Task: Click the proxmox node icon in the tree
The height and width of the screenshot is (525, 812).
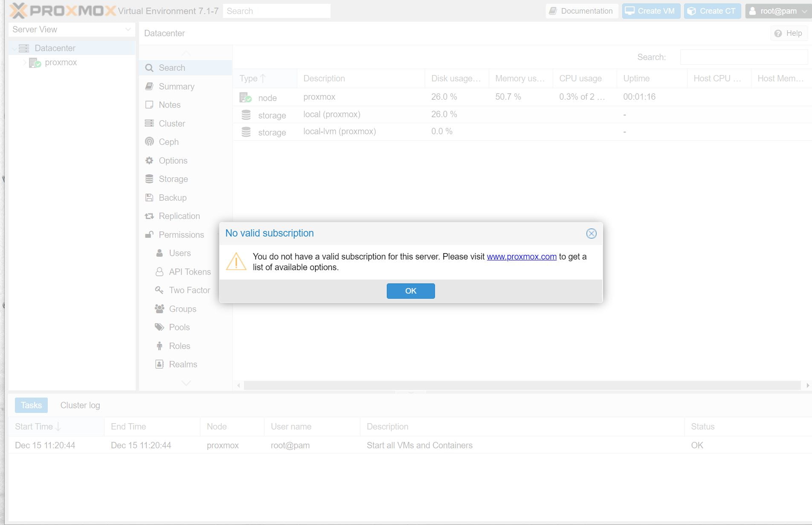Action: point(35,63)
